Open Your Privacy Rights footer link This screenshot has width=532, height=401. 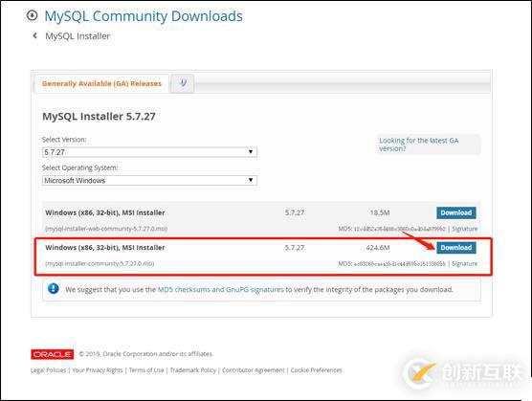click(x=98, y=370)
